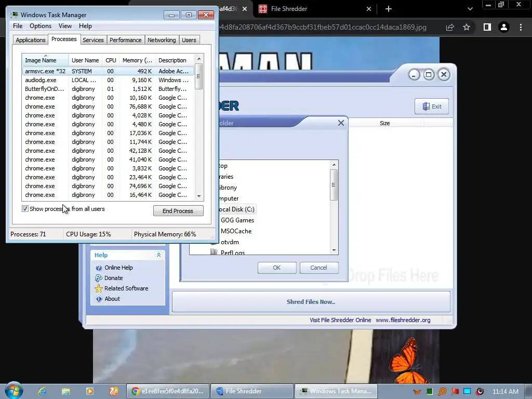Sort processes by User Name column
The width and height of the screenshot is (532, 399).
pos(85,60)
